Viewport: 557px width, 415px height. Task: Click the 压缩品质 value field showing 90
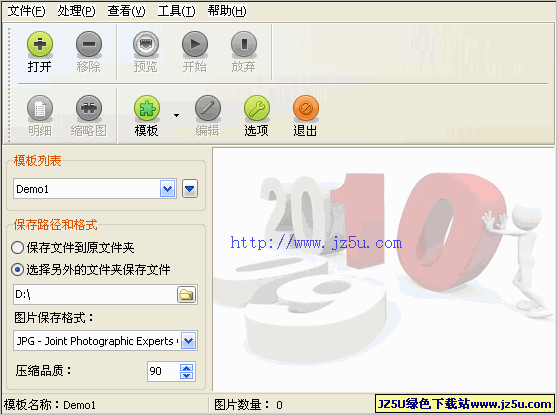point(163,371)
